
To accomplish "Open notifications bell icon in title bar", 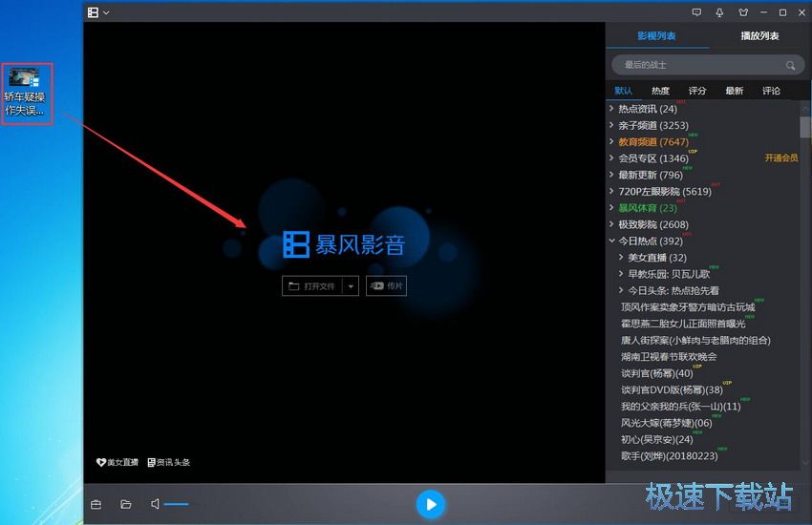I will 719,12.
